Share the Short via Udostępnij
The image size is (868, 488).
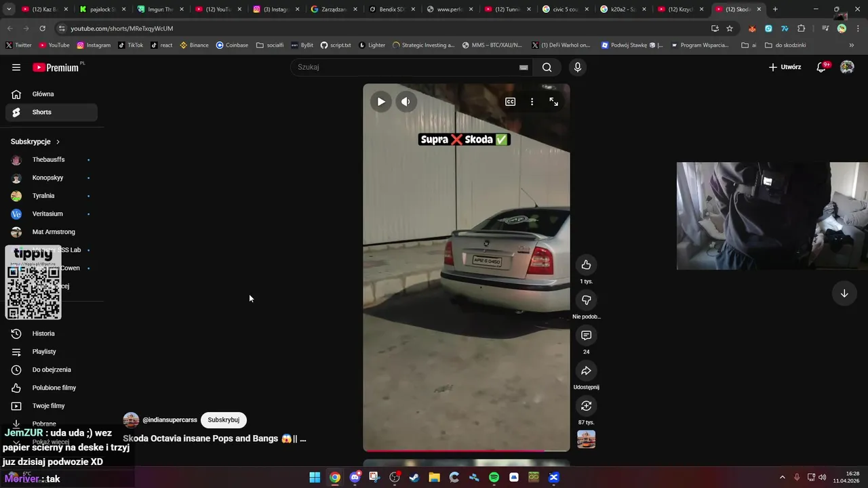click(587, 371)
